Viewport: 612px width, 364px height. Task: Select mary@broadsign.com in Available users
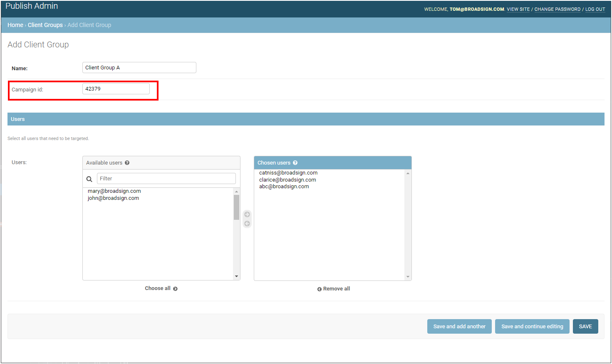coord(114,191)
